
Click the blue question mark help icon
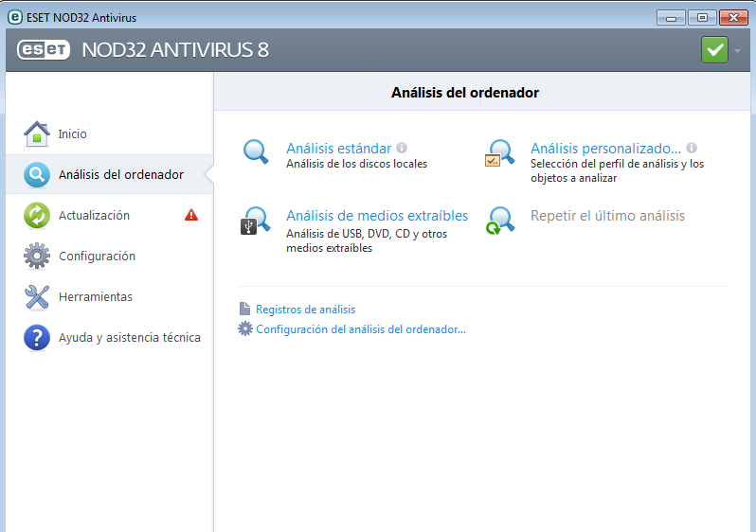(36, 338)
